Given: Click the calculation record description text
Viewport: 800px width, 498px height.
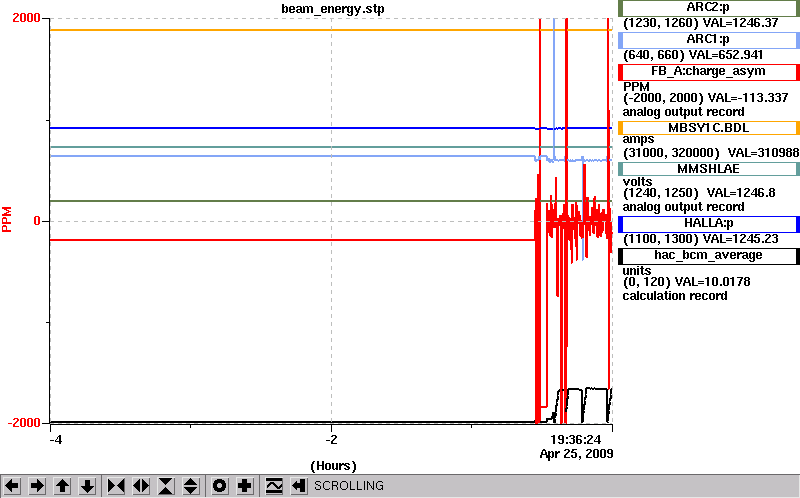Looking at the screenshot, I should (675, 296).
